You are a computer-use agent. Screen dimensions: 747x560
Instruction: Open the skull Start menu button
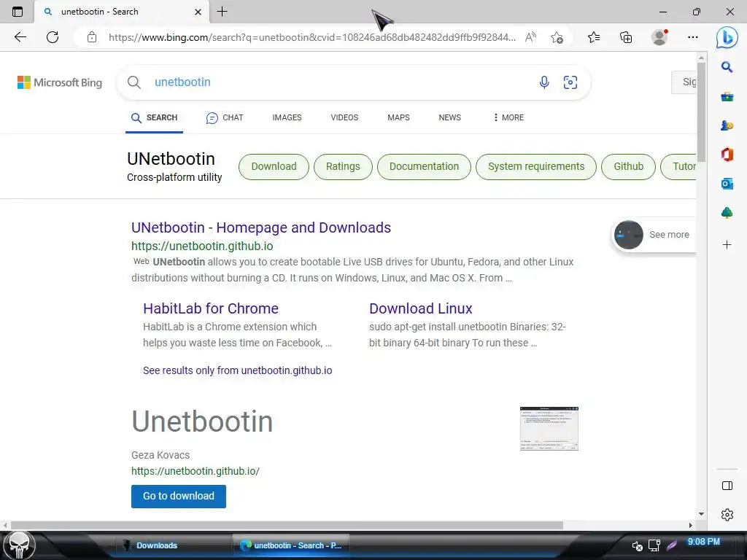pos(19,545)
